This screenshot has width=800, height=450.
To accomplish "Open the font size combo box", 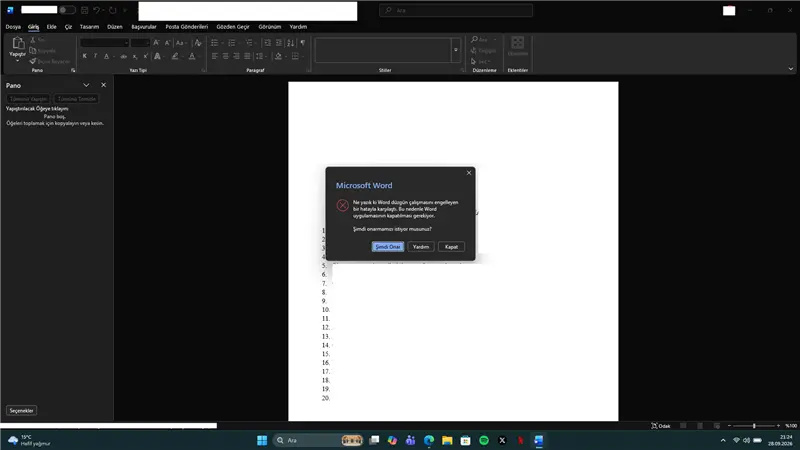I will [x=140, y=43].
